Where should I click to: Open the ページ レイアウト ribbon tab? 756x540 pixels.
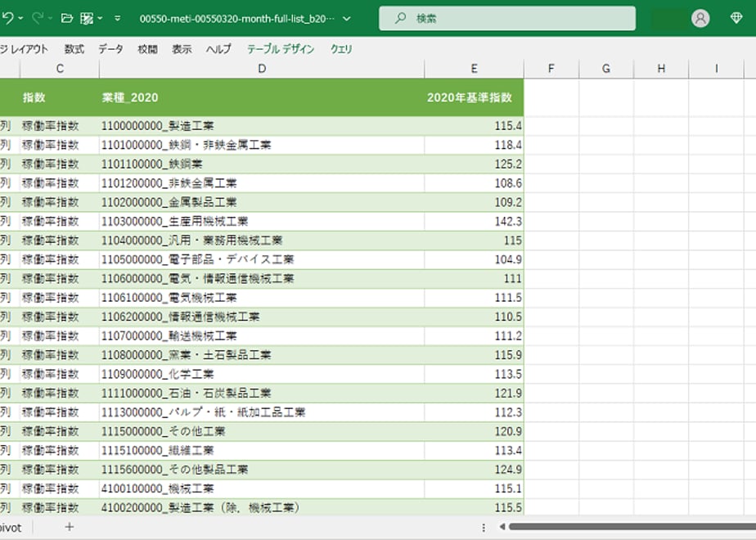pos(24,49)
